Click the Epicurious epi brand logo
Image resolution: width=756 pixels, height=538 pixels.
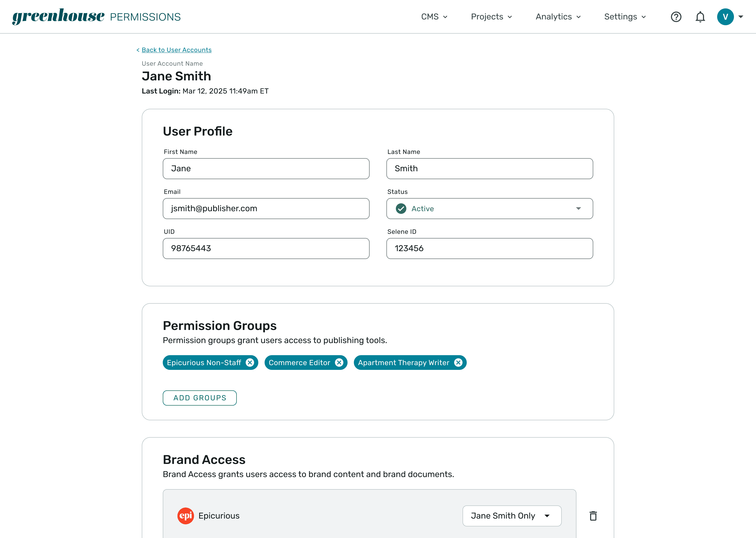point(186,516)
